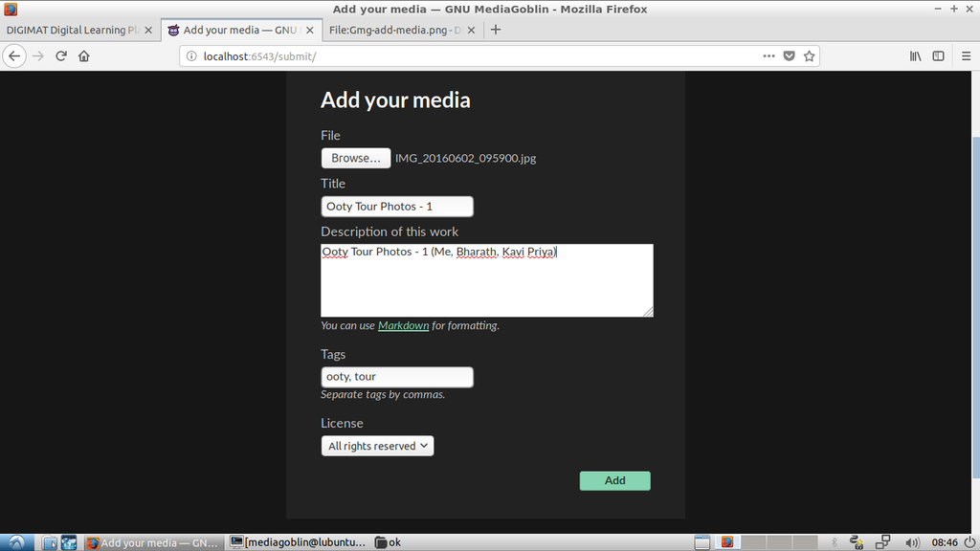Focus the Tags text field
This screenshot has width=980, height=551.
(396, 377)
